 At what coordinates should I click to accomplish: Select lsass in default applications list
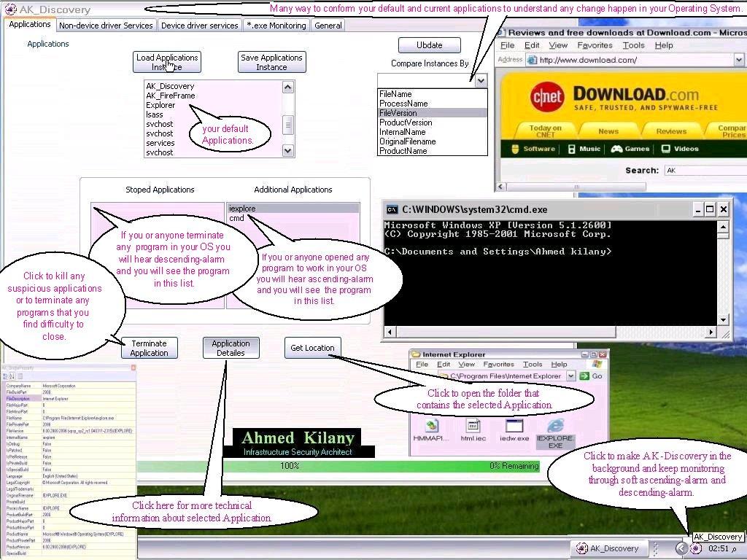[x=155, y=114]
